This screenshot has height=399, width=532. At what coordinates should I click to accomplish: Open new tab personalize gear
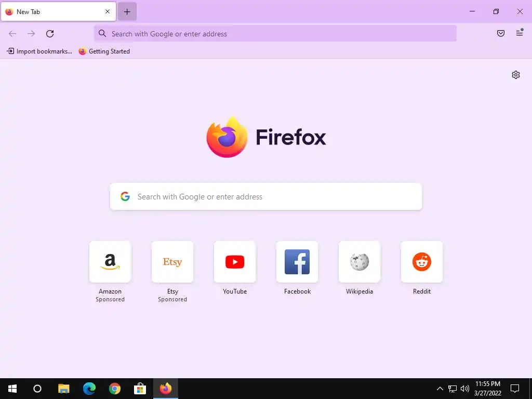(516, 75)
